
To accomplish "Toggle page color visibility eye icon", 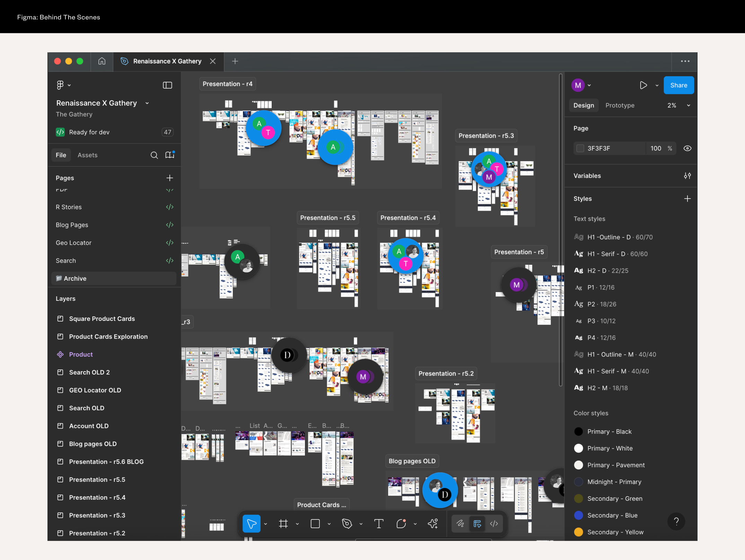I will pos(687,148).
